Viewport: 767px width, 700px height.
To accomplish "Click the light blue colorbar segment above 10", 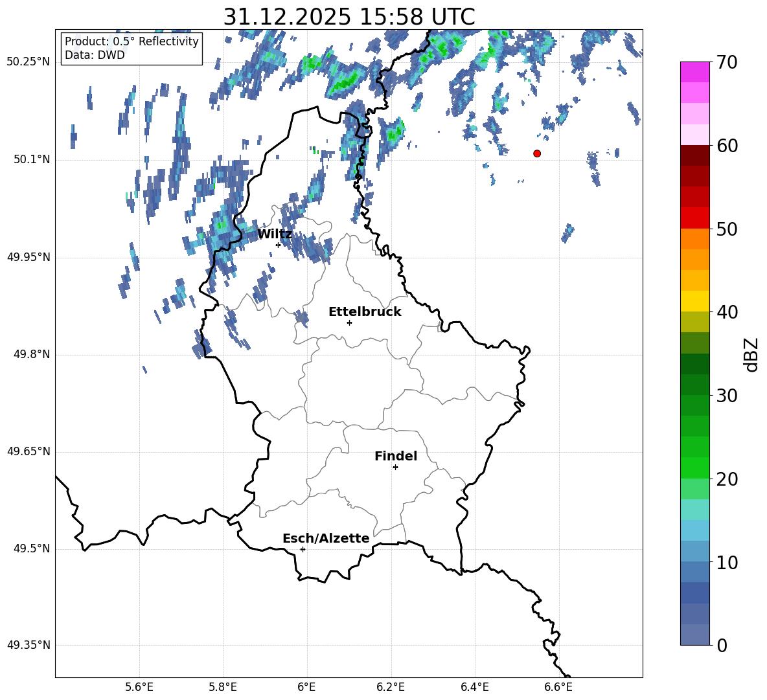I will 694,551.
